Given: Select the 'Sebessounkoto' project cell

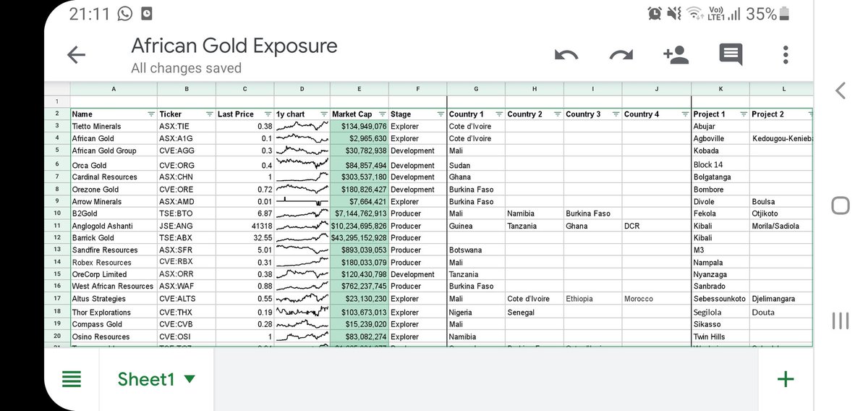Looking at the screenshot, I should [x=720, y=299].
